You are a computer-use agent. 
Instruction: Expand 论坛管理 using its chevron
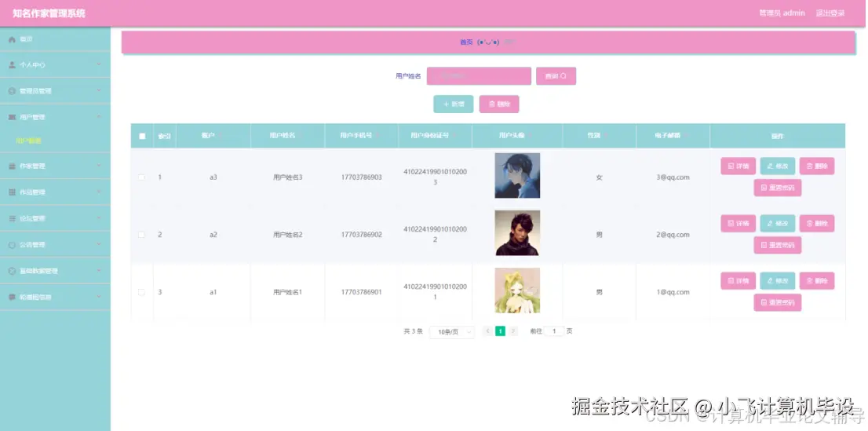pos(99,218)
